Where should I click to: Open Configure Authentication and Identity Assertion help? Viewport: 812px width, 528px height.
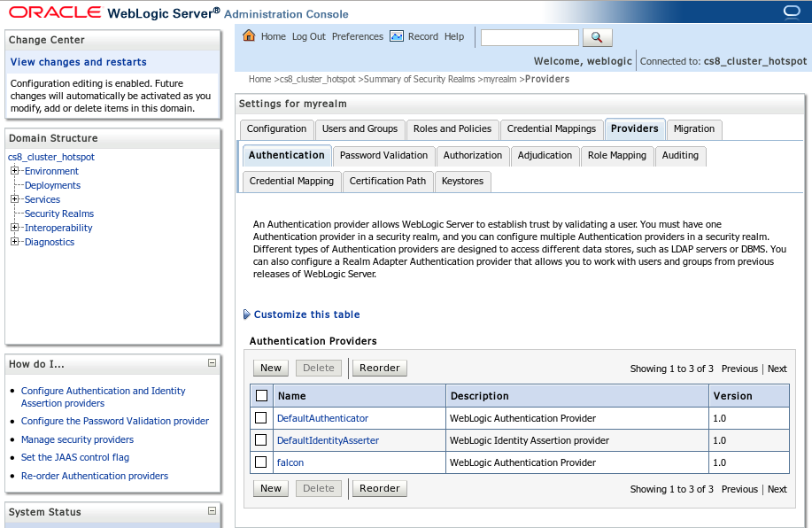pos(103,397)
